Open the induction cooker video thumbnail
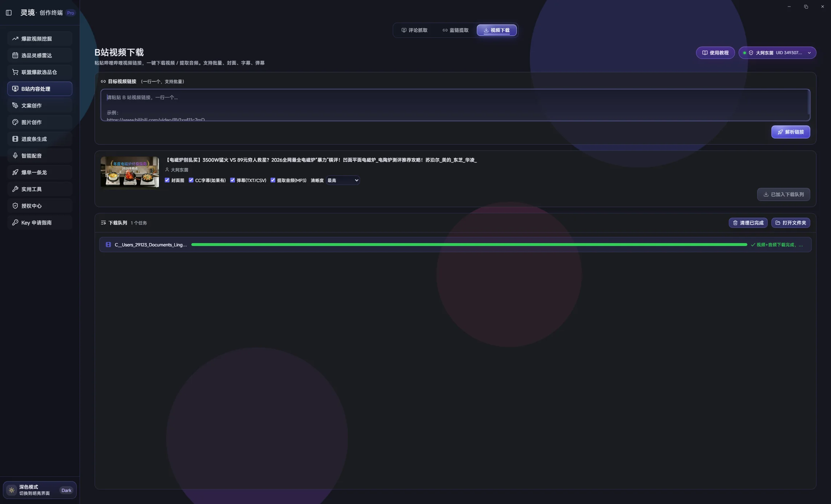Image resolution: width=831 pixels, height=504 pixels. pyautogui.click(x=130, y=172)
